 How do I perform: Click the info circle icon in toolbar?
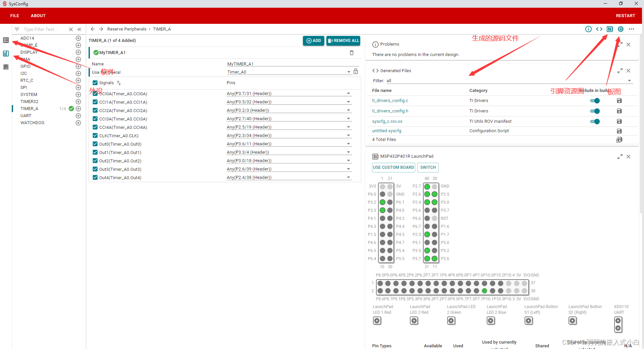click(589, 29)
